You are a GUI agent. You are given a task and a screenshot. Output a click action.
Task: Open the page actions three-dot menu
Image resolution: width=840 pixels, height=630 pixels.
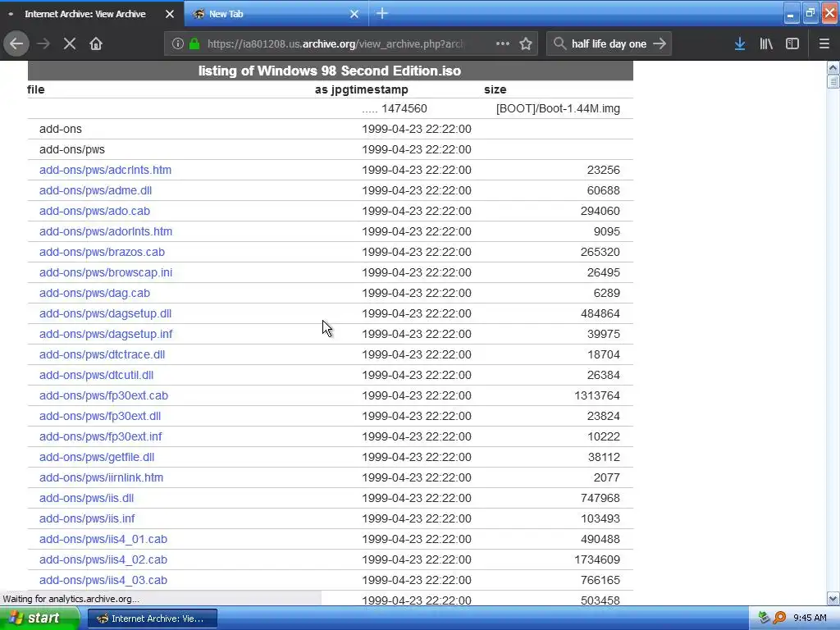point(503,44)
